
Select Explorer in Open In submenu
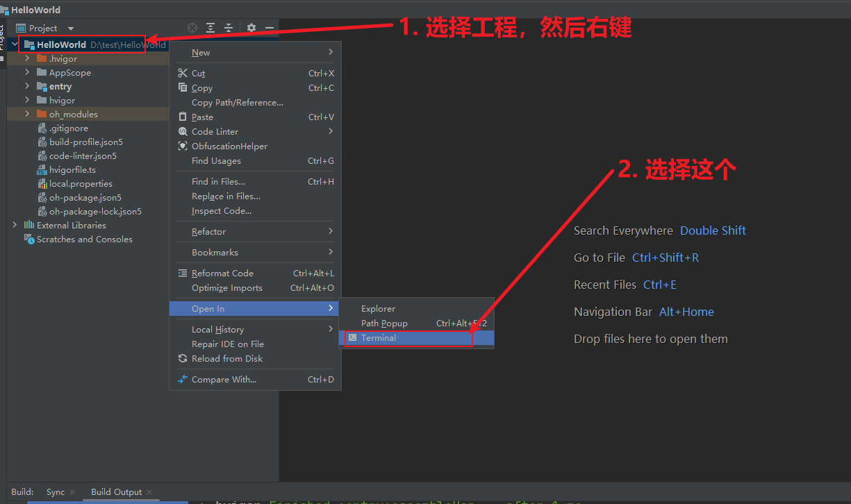(416, 308)
